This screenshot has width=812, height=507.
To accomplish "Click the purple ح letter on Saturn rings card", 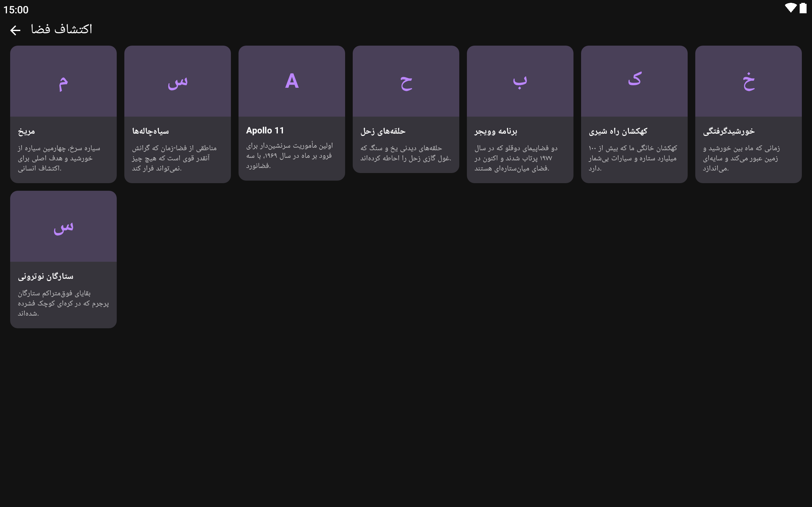I will tap(406, 82).
